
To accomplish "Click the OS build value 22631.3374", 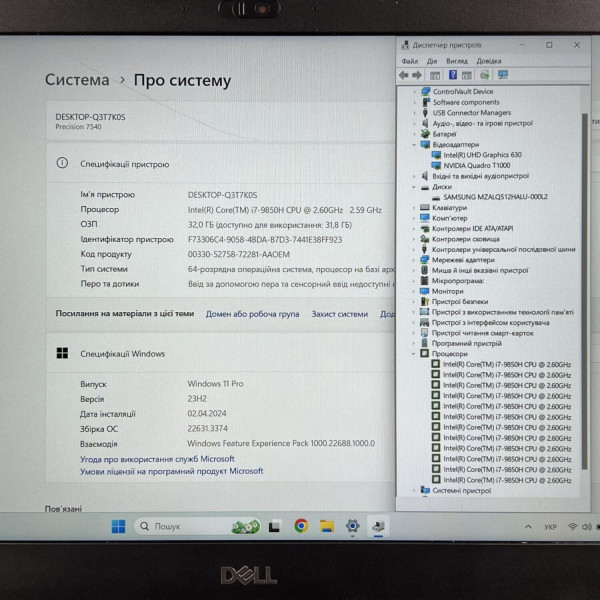I will click(207, 428).
